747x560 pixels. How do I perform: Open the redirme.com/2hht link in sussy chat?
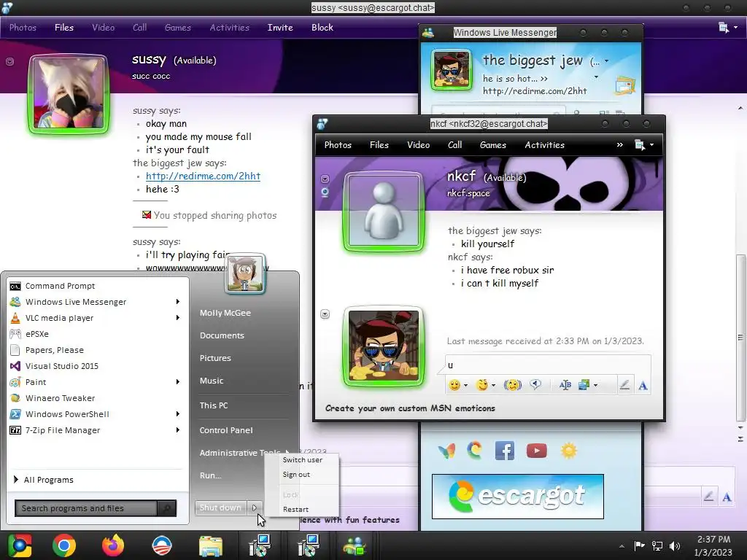tap(203, 176)
